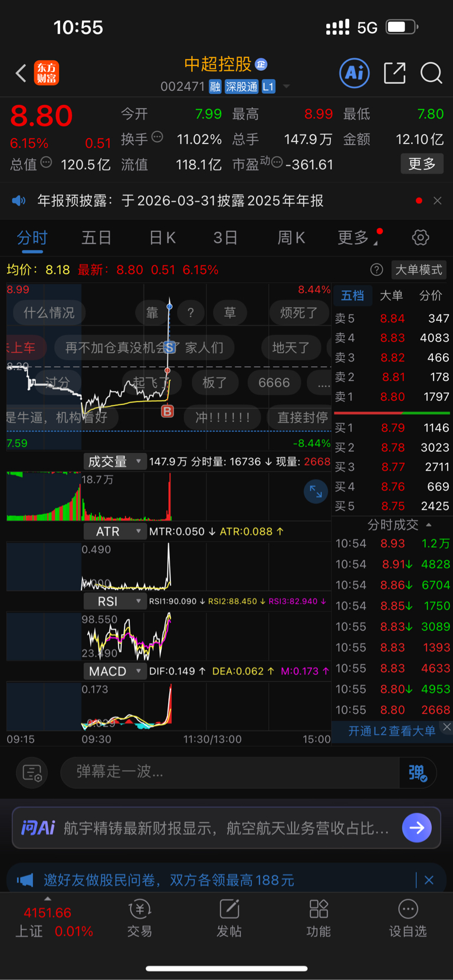Open the MACD indicator dropdown
The height and width of the screenshot is (980, 453).
click(114, 671)
